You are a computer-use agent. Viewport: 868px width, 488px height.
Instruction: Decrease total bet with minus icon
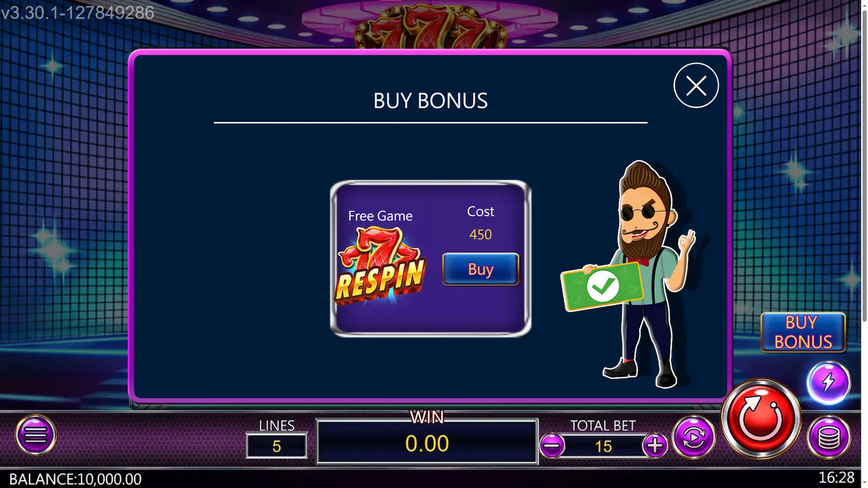(552, 446)
